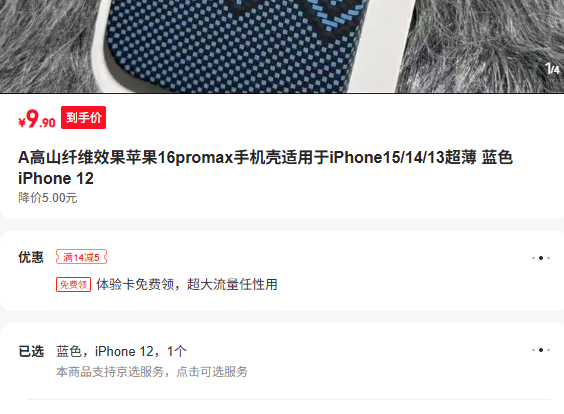Expand the selection 蓝色，iPhone 12，1个
Image resolution: width=564 pixels, height=414 pixels.
click(x=121, y=351)
